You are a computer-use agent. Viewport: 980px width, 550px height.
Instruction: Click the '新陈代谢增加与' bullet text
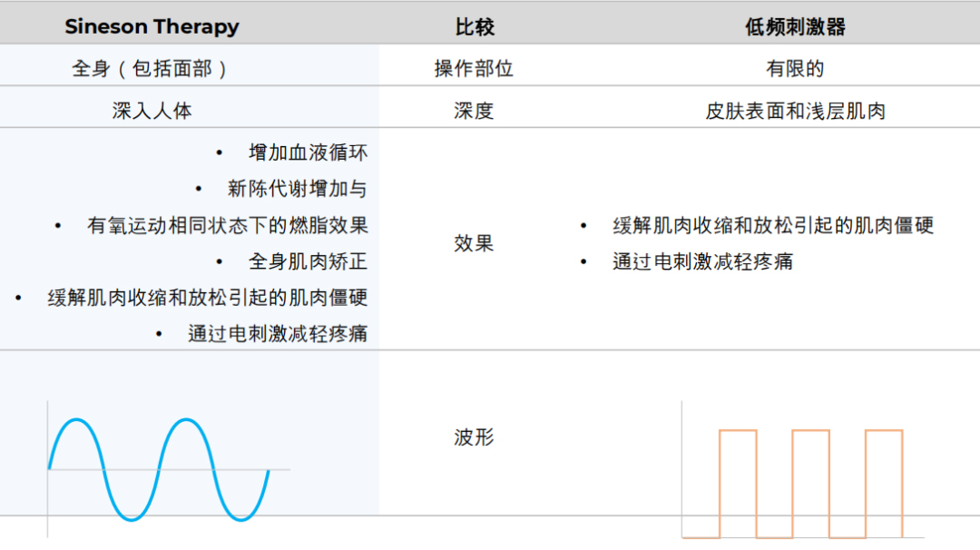click(x=298, y=189)
